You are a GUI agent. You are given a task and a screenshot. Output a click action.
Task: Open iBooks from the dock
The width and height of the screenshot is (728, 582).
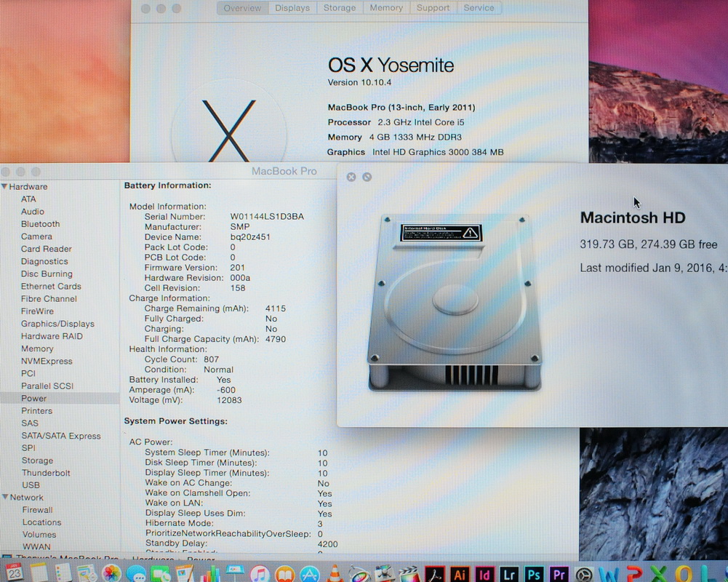point(284,574)
